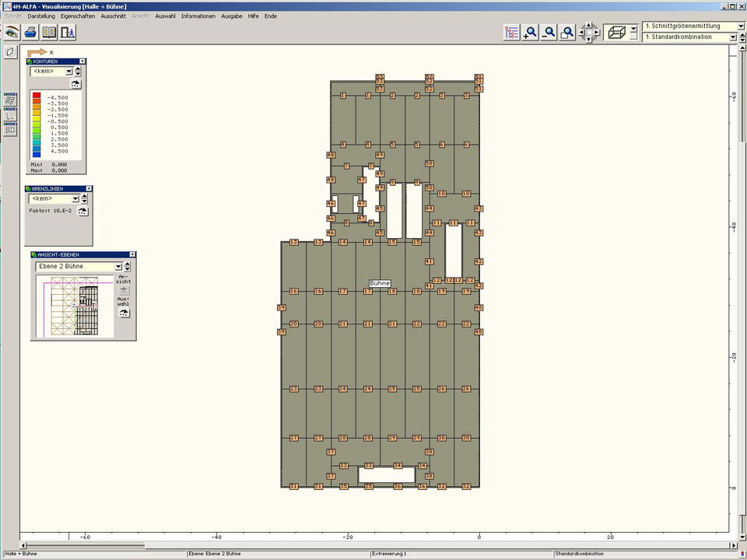747x560 pixels.
Task: Click the zoom out magnifier icon
Action: pos(549,32)
